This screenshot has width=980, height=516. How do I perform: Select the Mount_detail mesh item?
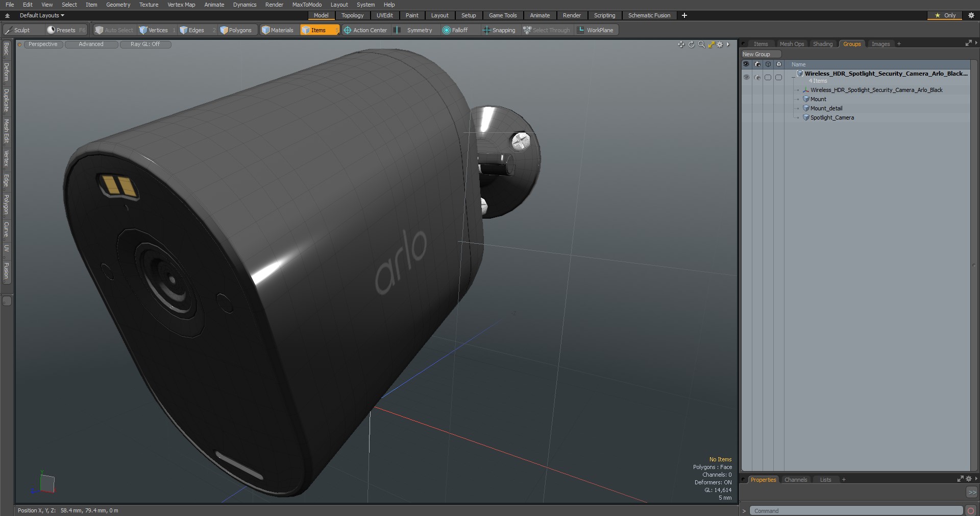pyautogui.click(x=826, y=108)
